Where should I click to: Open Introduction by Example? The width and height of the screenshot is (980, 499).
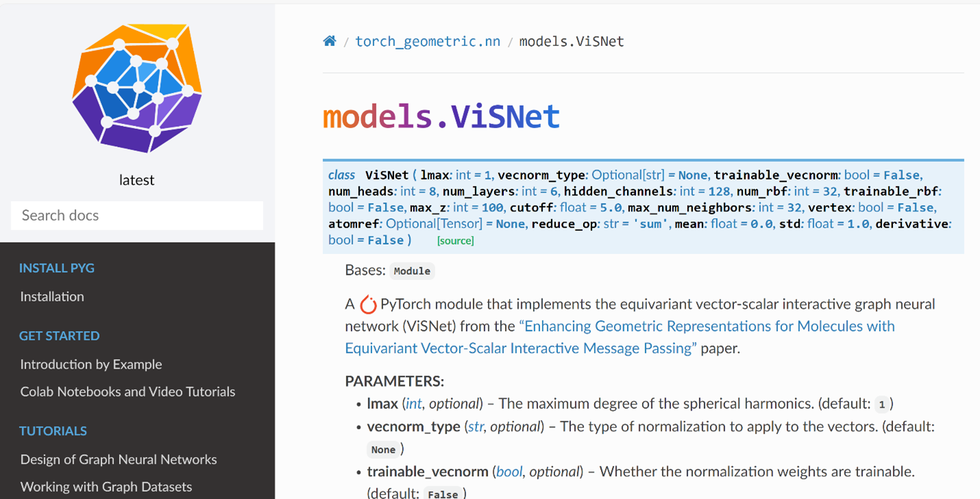click(x=91, y=364)
